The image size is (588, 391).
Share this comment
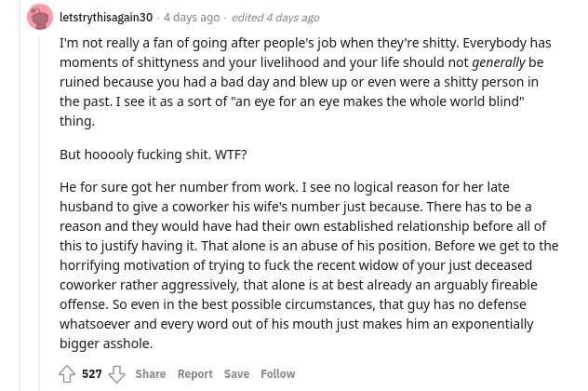pos(151,373)
